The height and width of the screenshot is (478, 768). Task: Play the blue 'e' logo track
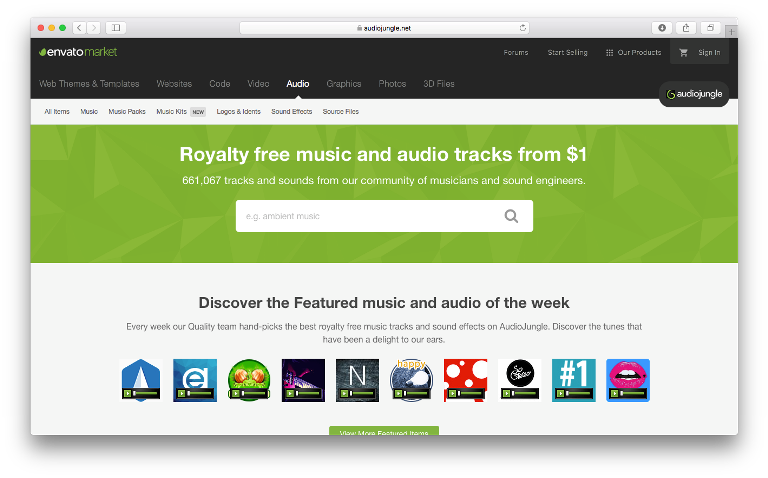point(181,393)
